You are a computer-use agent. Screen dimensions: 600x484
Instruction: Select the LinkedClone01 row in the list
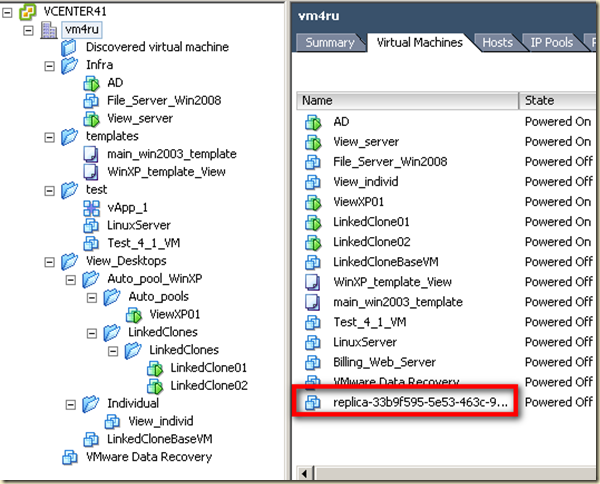click(446, 222)
